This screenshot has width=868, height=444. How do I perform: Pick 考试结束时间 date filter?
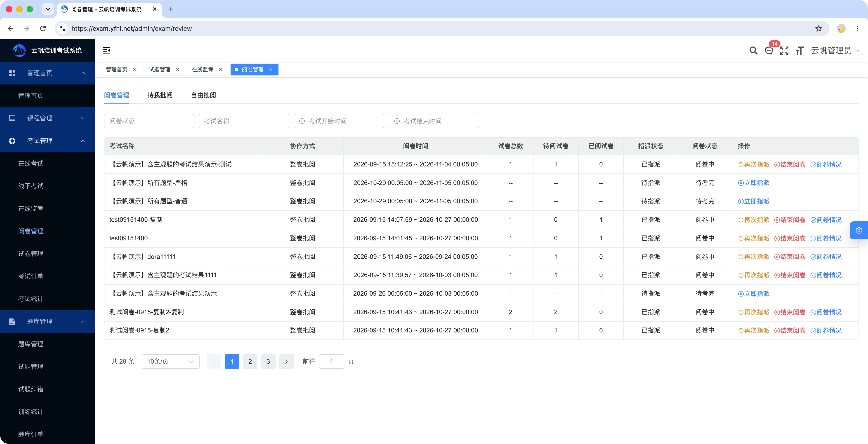[434, 121]
